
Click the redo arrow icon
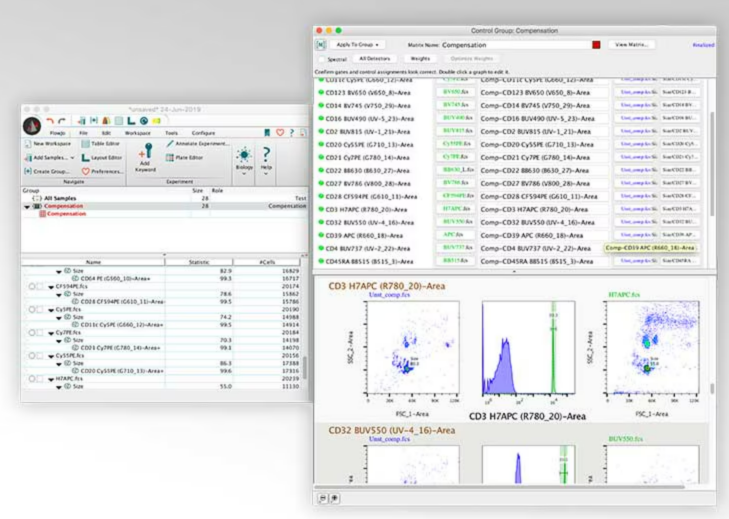point(62,121)
